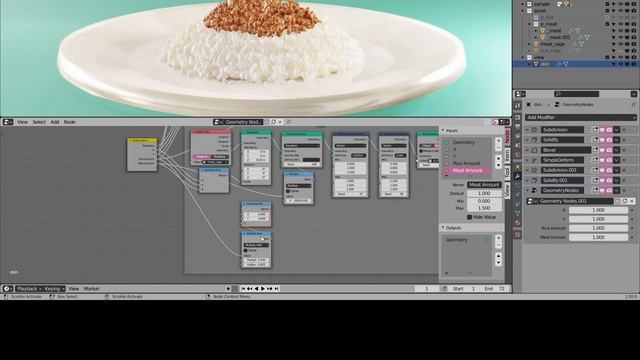Click the Name field reading Meat Amount
Screen dimensions: 640x360
[x=484, y=185]
